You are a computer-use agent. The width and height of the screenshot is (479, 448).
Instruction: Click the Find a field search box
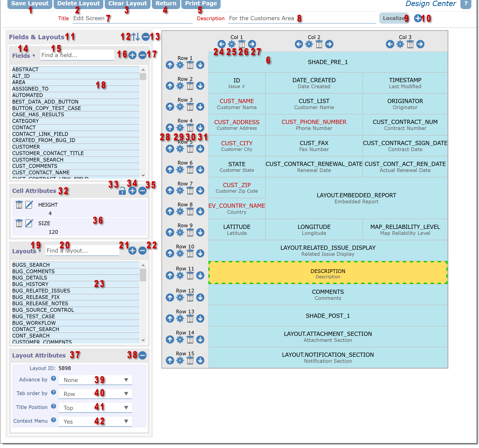77,55
